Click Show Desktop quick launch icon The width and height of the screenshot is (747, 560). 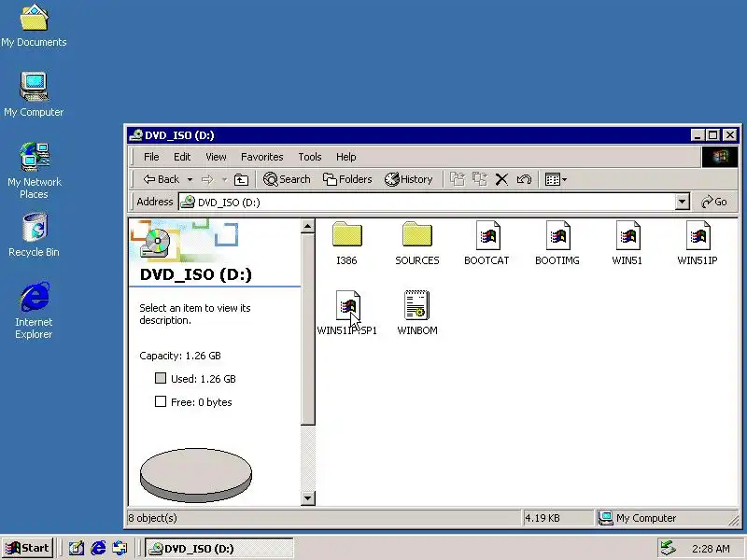[x=77, y=548]
